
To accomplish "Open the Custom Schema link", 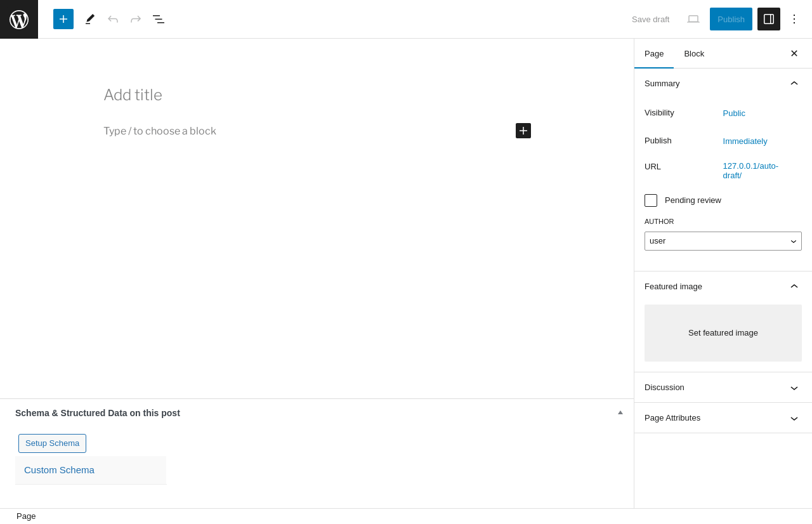I will point(59,470).
